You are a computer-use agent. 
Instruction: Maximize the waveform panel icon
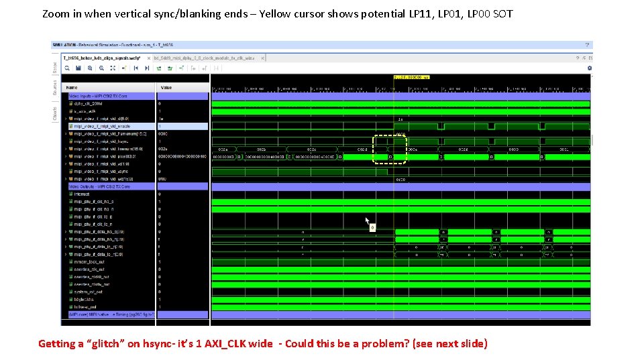590,58
